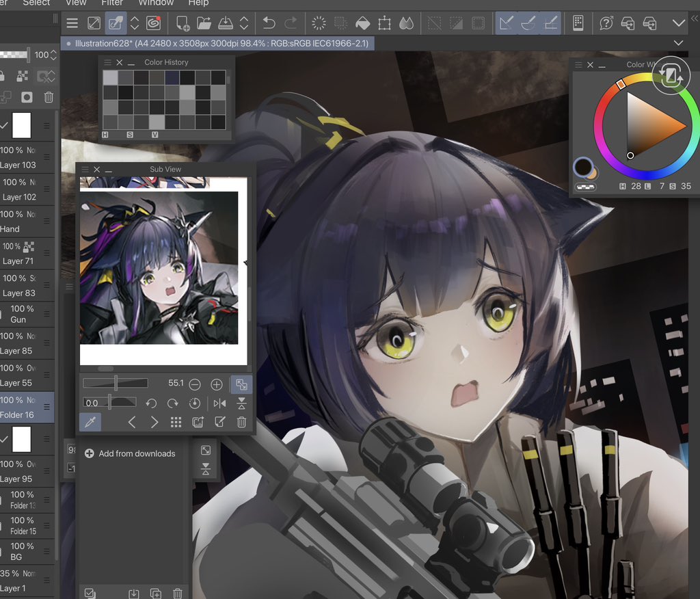This screenshot has width=700, height=599.
Task: Open Sub View panel menu
Action: coord(85,170)
